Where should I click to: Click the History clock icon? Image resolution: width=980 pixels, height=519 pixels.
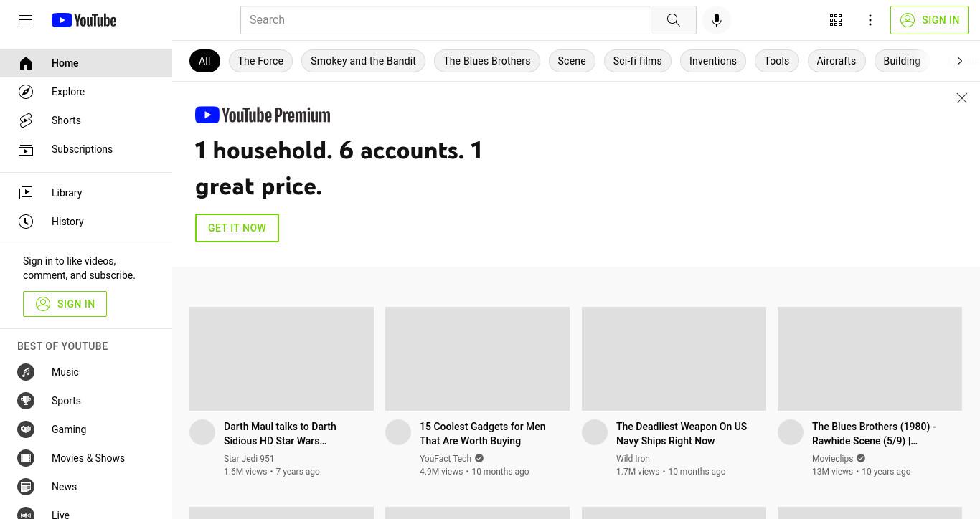pos(26,222)
